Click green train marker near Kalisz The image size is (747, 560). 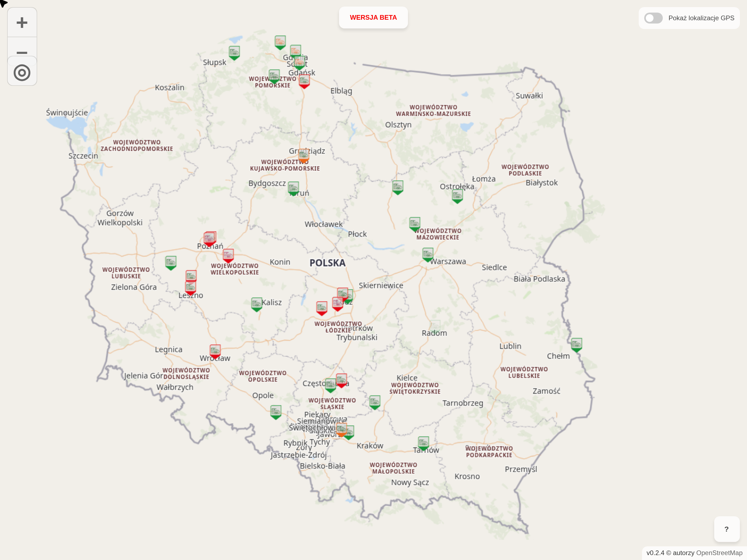256,303
